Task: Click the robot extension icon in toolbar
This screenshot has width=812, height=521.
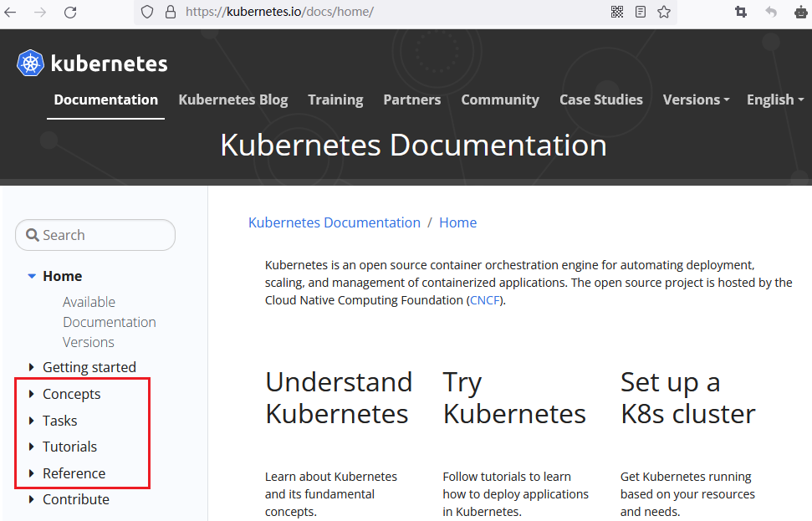Action: [x=801, y=12]
